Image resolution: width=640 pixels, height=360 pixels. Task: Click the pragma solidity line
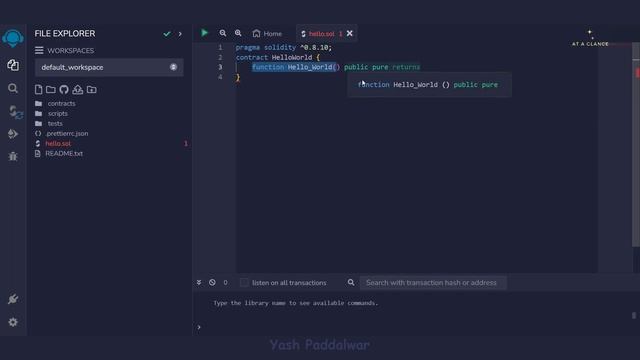pos(284,48)
